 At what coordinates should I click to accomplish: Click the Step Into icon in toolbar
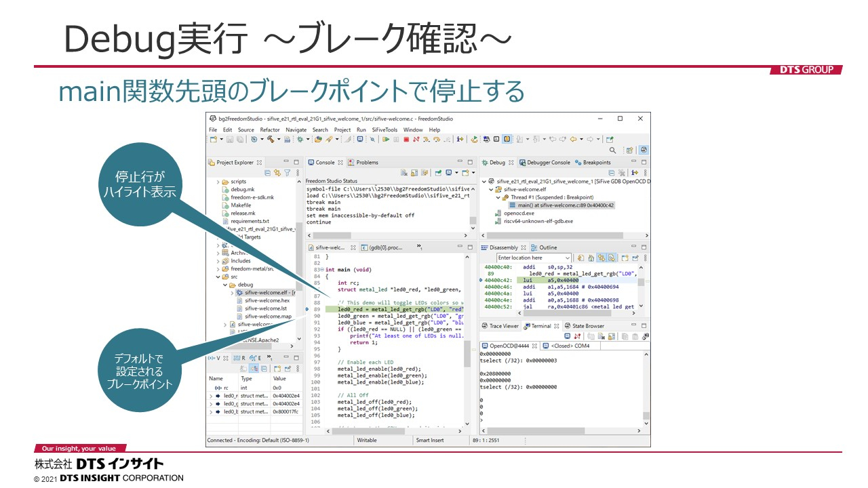426,139
